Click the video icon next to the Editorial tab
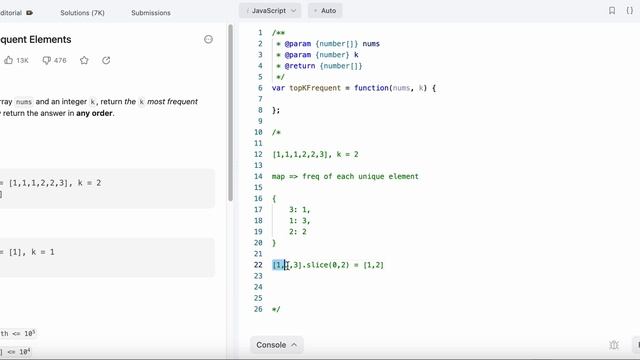Image resolution: width=640 pixels, height=360 pixels. [x=29, y=13]
